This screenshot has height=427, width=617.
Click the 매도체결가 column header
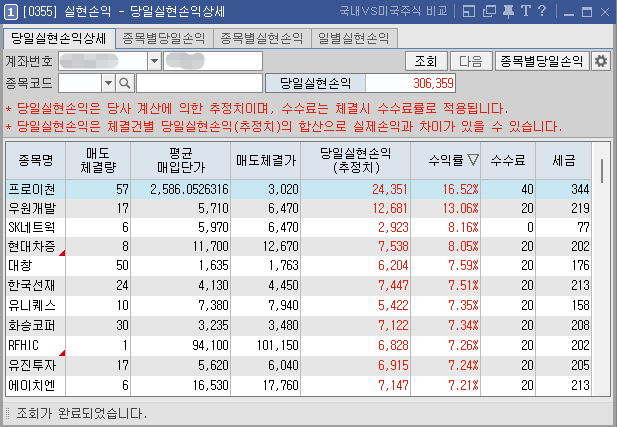pyautogui.click(x=266, y=160)
